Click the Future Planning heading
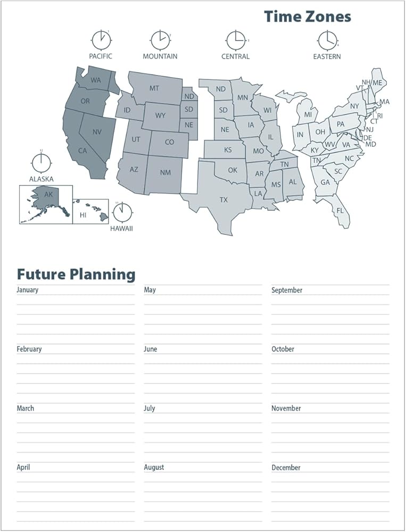 [x=76, y=275]
